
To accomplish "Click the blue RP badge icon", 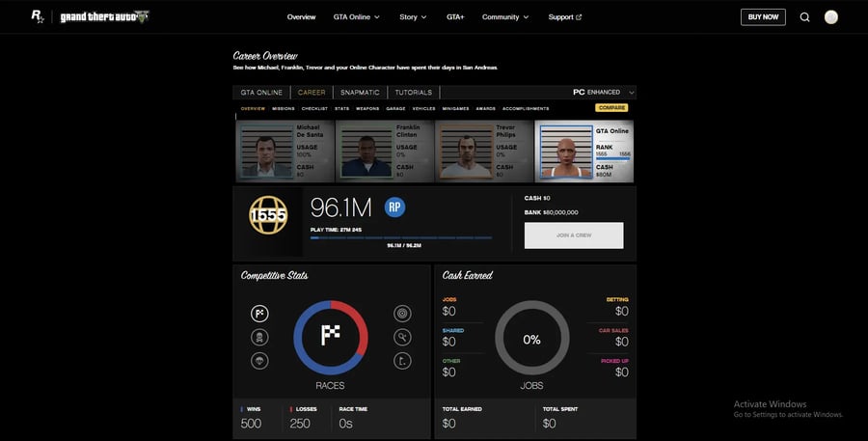I will 393,207.
